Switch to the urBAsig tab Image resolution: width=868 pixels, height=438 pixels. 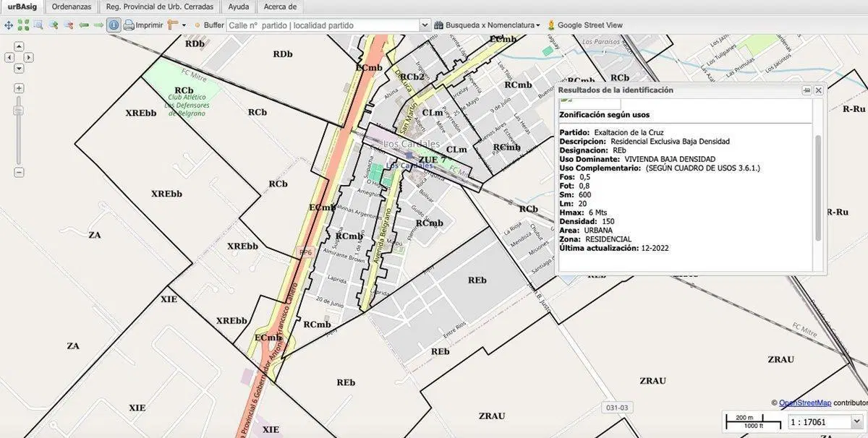point(22,7)
